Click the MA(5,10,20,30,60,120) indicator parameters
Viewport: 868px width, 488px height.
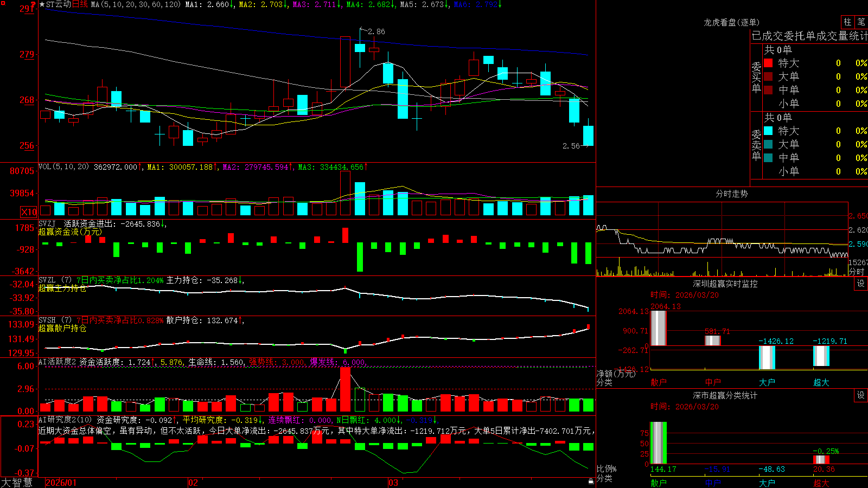[x=136, y=4]
